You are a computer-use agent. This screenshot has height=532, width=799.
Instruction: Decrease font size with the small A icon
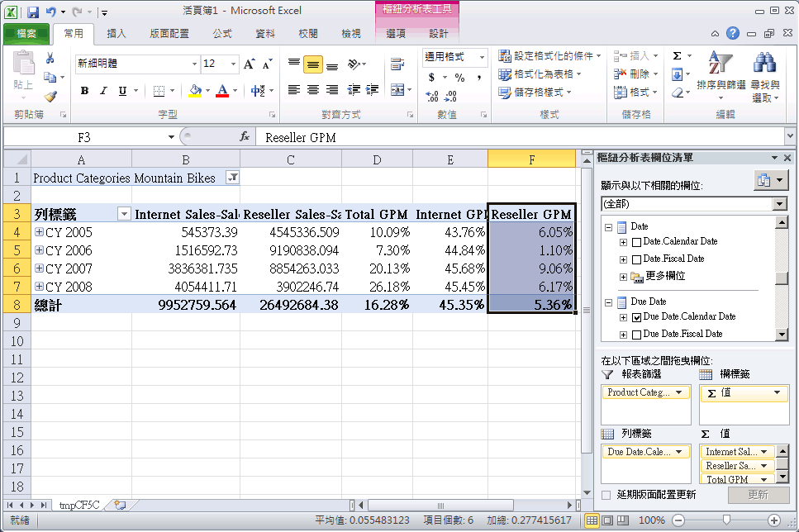tap(267, 64)
